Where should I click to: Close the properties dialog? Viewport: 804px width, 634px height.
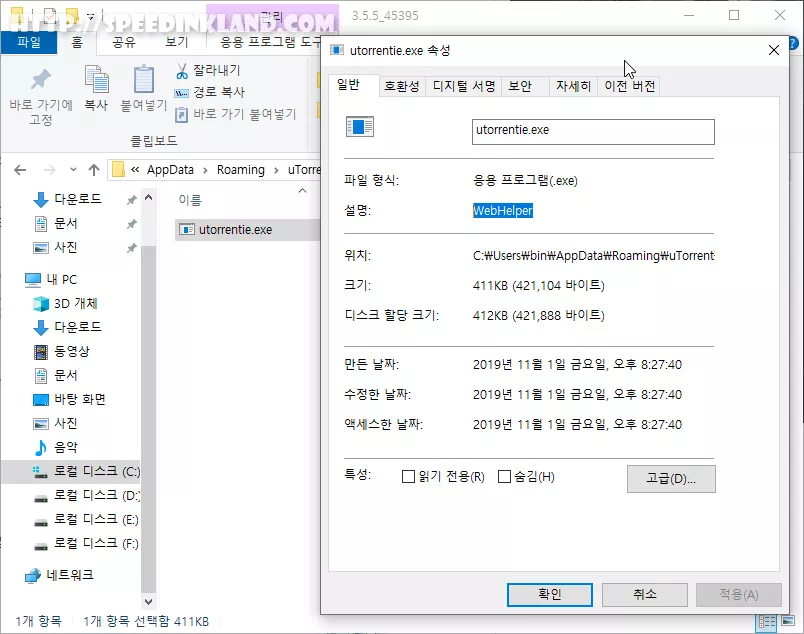coord(774,50)
